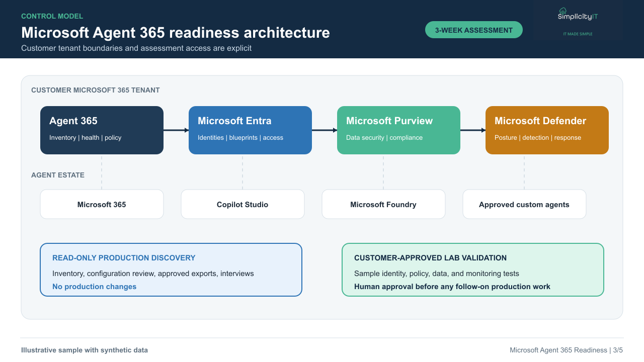The image size is (644, 362).
Task: Click 'Illustrative sample with synthetic data' footer
Action: tap(85, 350)
